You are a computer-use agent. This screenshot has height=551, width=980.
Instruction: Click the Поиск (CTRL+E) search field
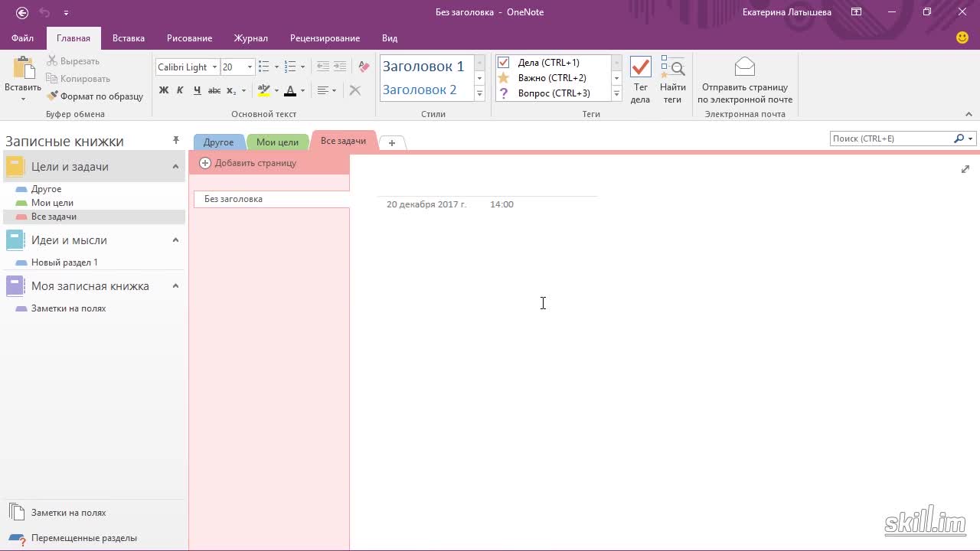point(891,139)
